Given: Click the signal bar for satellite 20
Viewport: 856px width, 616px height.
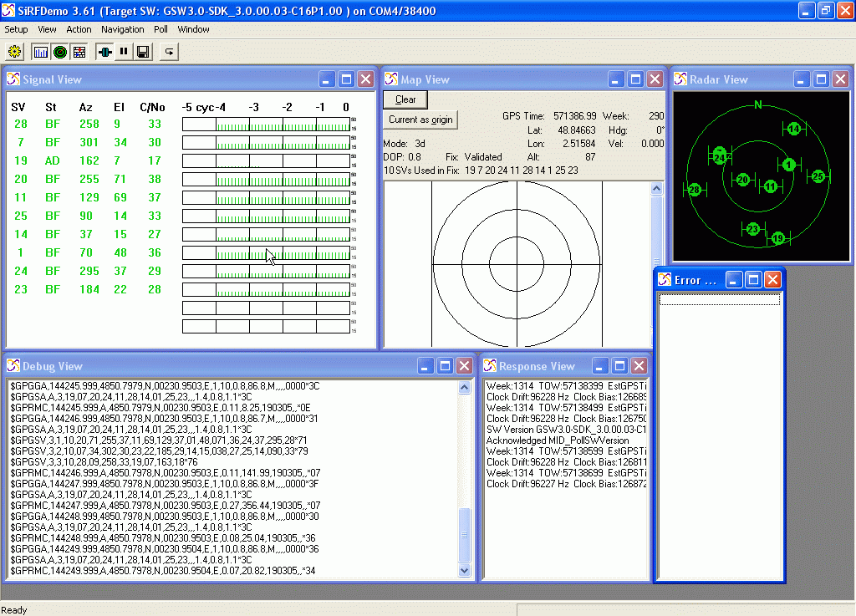Looking at the screenshot, I should pos(266,180).
